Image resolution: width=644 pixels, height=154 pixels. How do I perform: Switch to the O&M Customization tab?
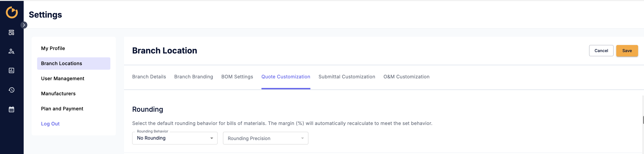click(406, 77)
